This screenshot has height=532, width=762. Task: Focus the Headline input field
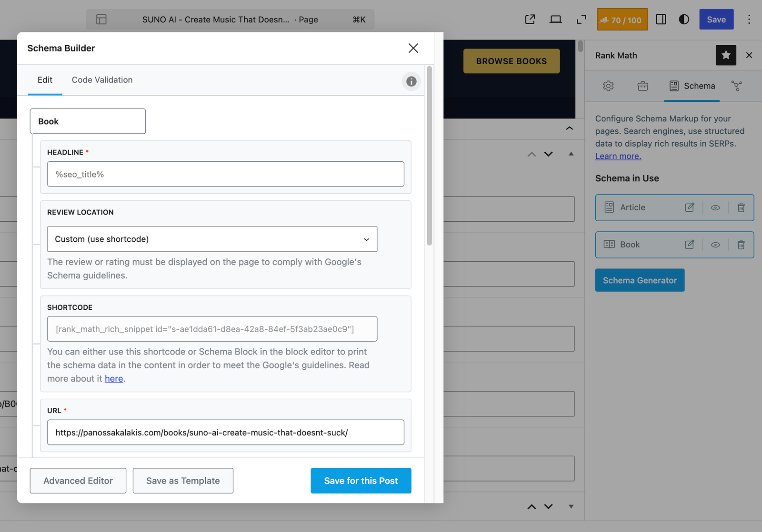tap(226, 174)
